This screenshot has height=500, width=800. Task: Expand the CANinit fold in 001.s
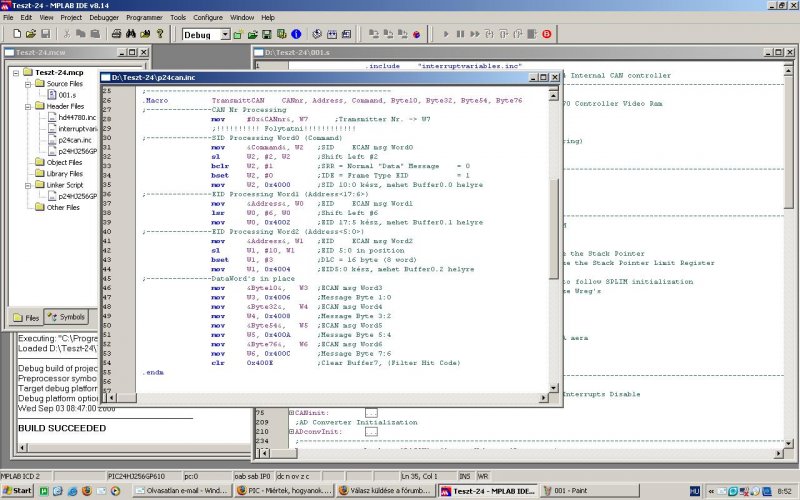click(291, 413)
